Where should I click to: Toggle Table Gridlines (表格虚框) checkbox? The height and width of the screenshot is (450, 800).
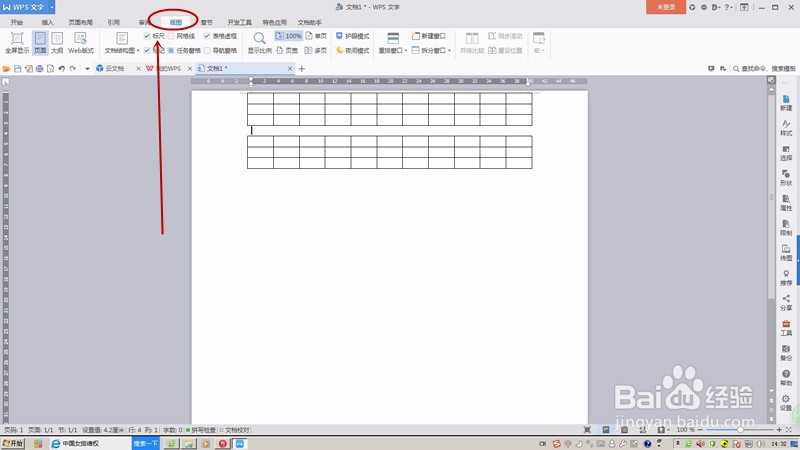207,36
